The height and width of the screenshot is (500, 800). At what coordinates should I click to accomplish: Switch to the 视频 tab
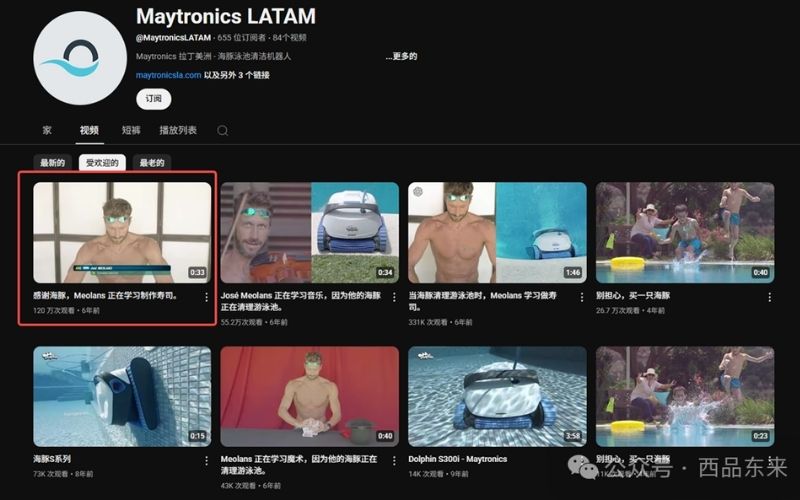click(x=89, y=130)
